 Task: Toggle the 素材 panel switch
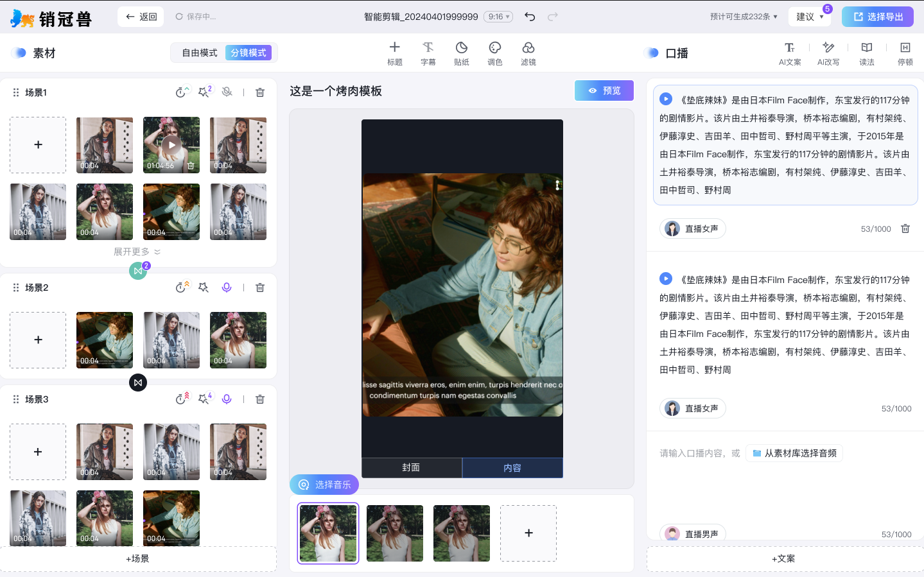(x=19, y=53)
